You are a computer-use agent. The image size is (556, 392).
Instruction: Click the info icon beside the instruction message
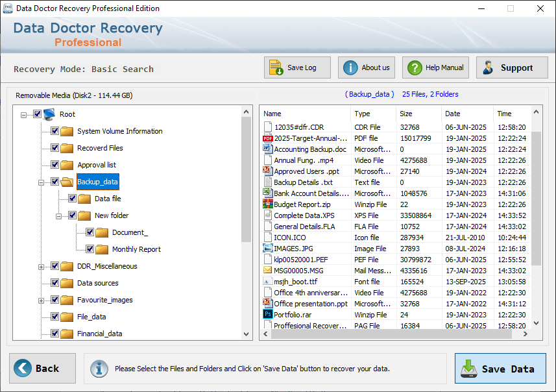99,369
